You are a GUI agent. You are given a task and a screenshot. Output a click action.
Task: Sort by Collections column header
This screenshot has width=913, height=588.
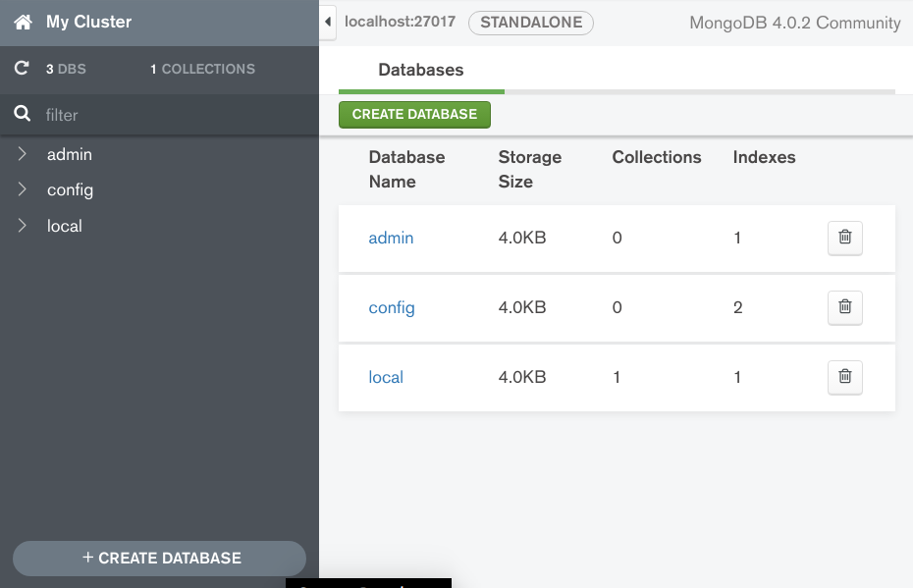[x=656, y=157]
